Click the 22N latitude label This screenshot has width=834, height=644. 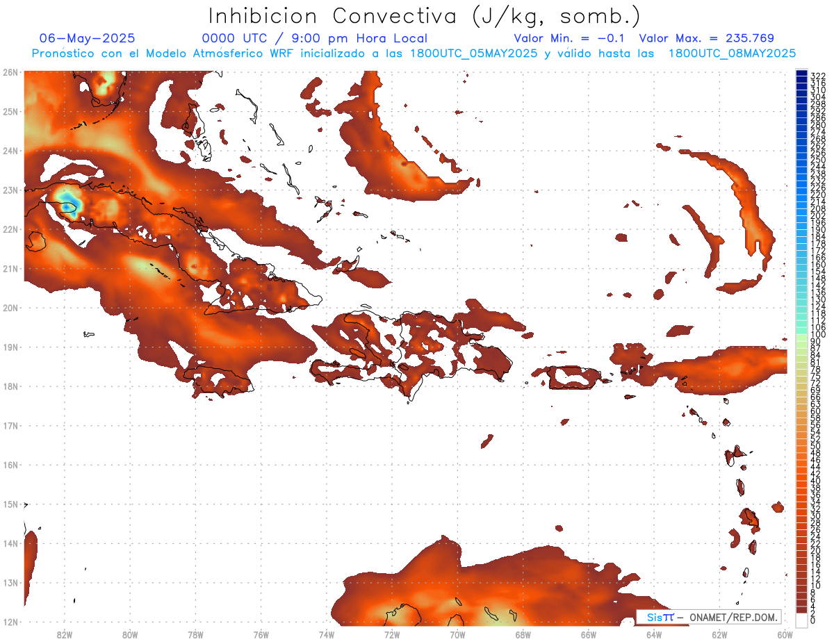click(10, 229)
